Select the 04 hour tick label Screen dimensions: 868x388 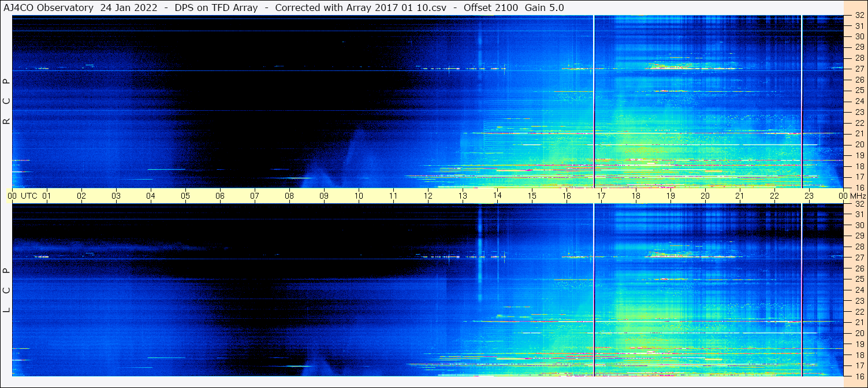point(151,196)
